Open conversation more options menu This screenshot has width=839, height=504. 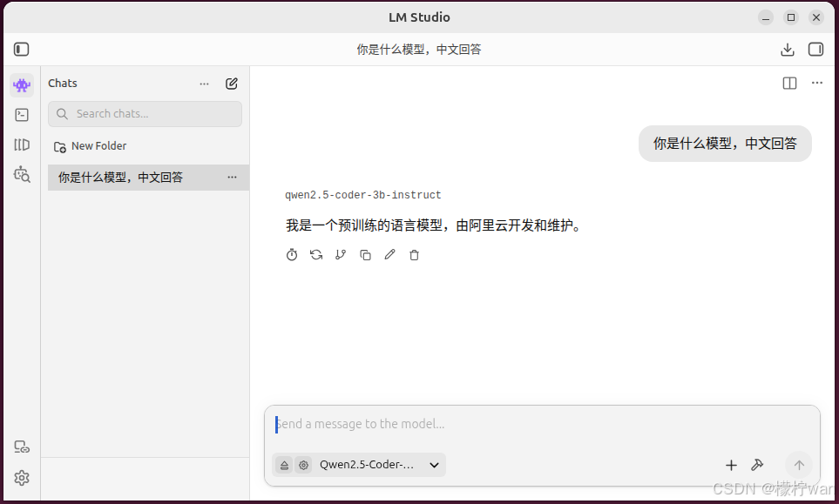(x=817, y=83)
